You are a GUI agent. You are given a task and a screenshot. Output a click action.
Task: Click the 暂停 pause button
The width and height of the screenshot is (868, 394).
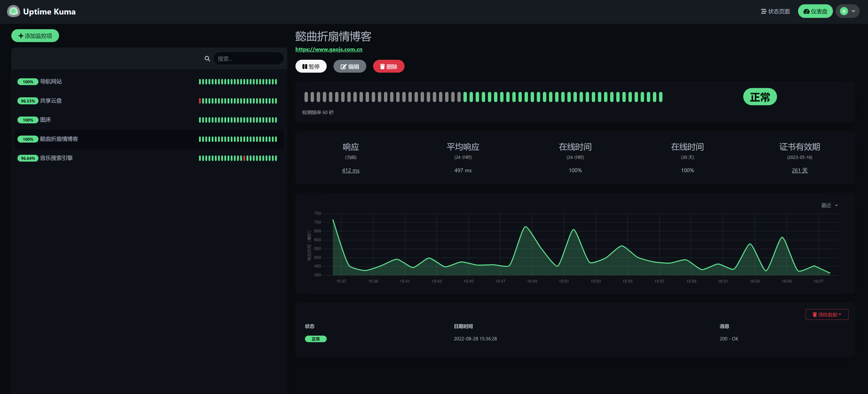click(x=311, y=66)
